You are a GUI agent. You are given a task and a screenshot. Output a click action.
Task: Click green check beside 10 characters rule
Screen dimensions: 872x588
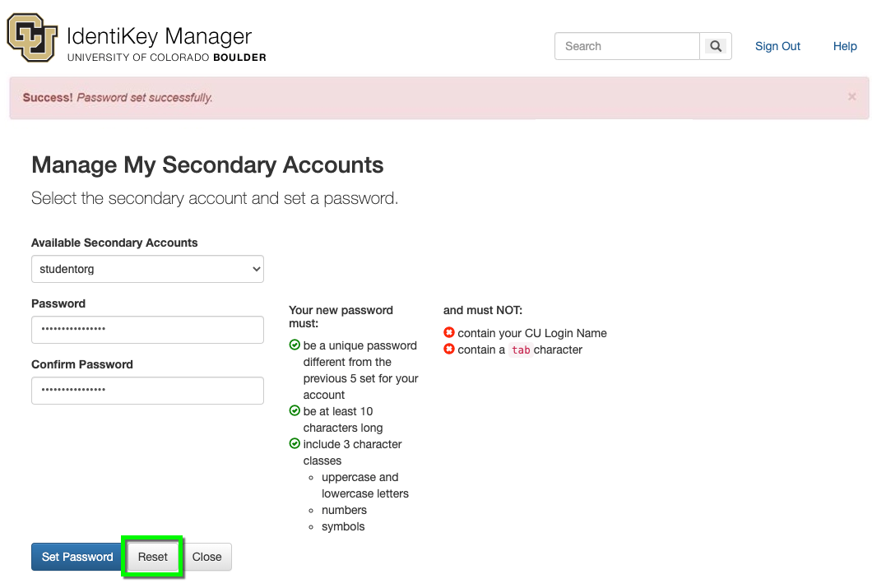click(x=295, y=411)
